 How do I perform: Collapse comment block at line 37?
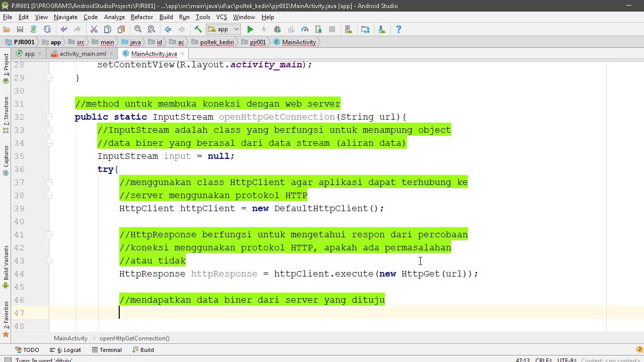coord(49,182)
